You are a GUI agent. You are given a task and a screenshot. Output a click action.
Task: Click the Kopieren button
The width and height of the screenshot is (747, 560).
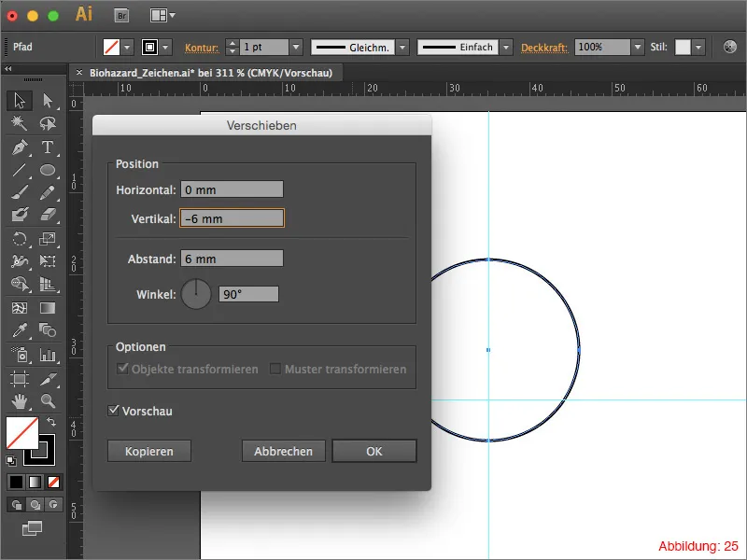[149, 451]
